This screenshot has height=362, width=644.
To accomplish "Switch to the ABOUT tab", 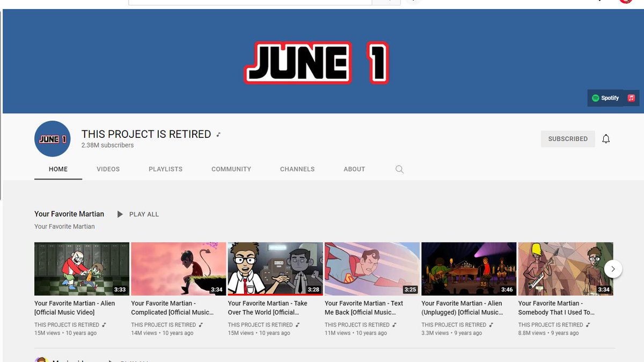I will click(x=354, y=169).
